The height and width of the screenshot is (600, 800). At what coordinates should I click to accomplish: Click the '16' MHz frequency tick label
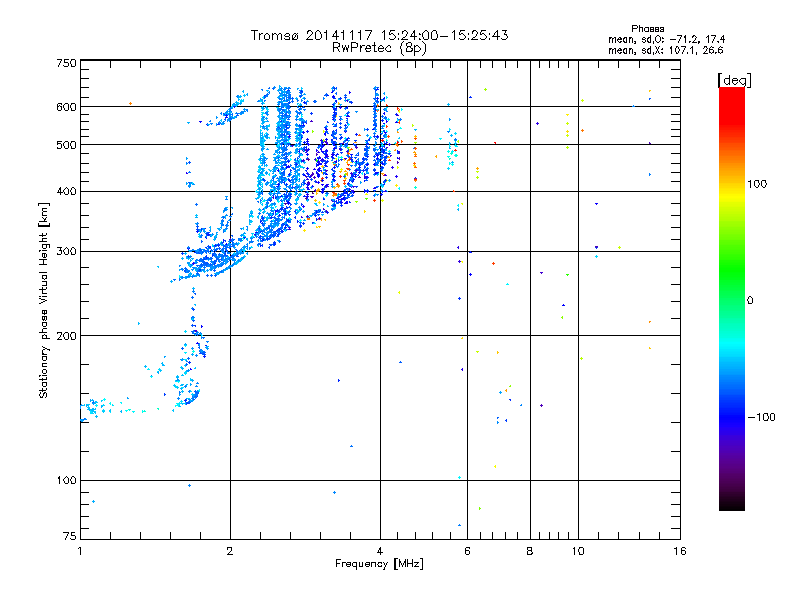(680, 551)
